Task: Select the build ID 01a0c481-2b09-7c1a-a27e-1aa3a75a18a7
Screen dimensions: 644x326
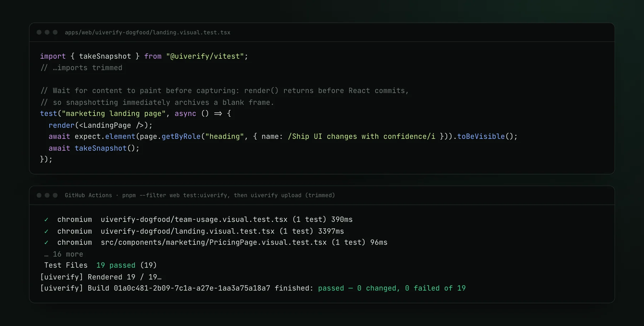Action: tap(192, 288)
